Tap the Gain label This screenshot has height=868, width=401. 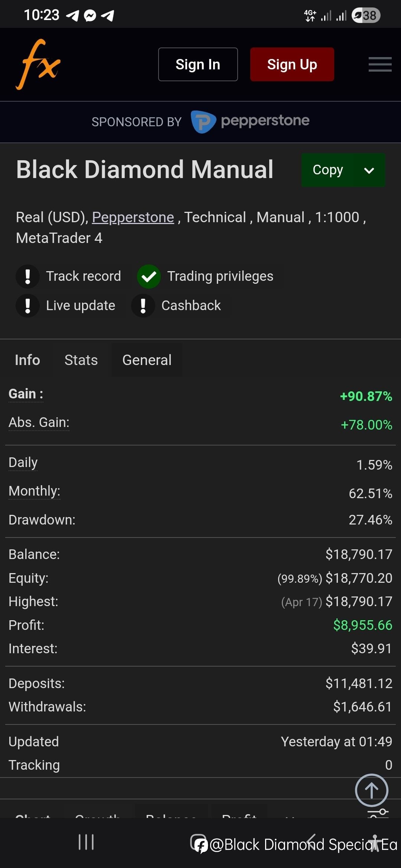[x=26, y=394]
